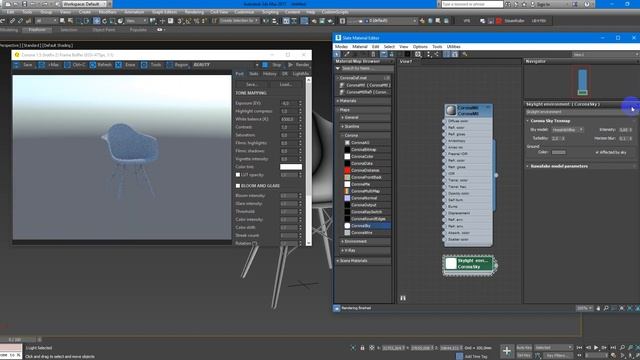Open Slate zoom percentage dropdown
Screen dimensions: 640x360
(584, 308)
